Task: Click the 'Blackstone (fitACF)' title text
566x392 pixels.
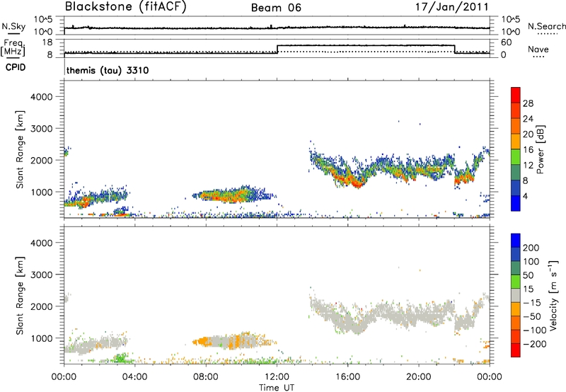Action: tap(125, 7)
